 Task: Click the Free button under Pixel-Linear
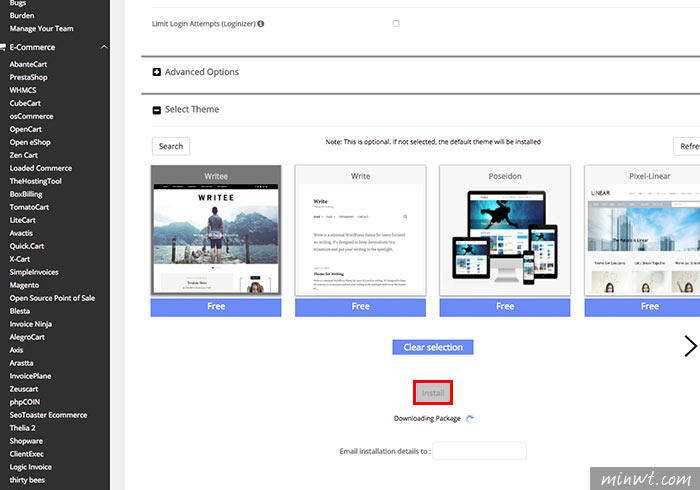[x=642, y=307]
